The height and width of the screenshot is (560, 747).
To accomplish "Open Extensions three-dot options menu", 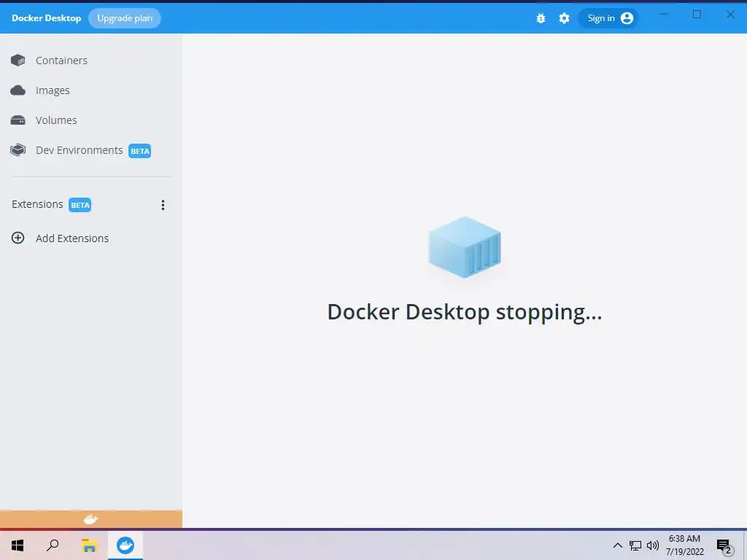I will pyautogui.click(x=163, y=205).
